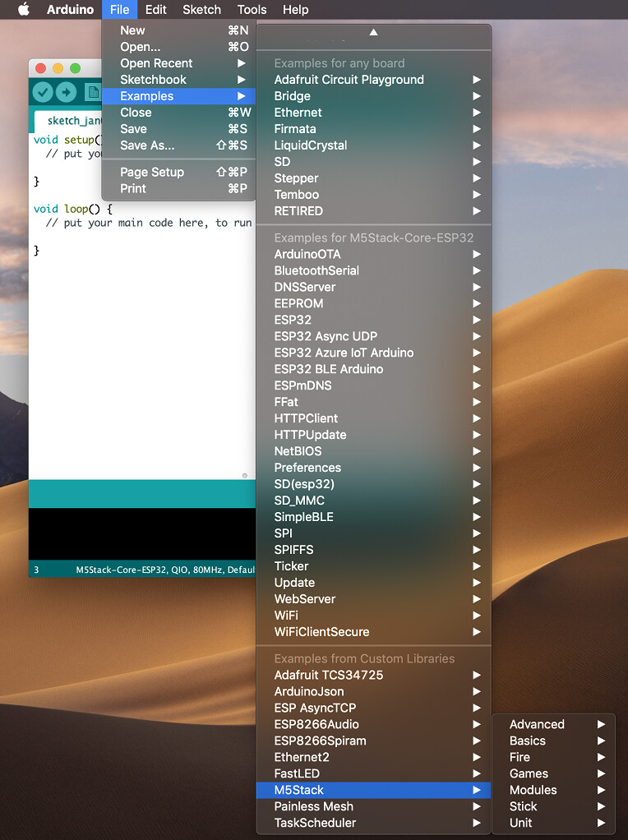Open the Unit M5Stack examples
Screen dimensions: 628x840
pyautogui.click(x=553, y=824)
